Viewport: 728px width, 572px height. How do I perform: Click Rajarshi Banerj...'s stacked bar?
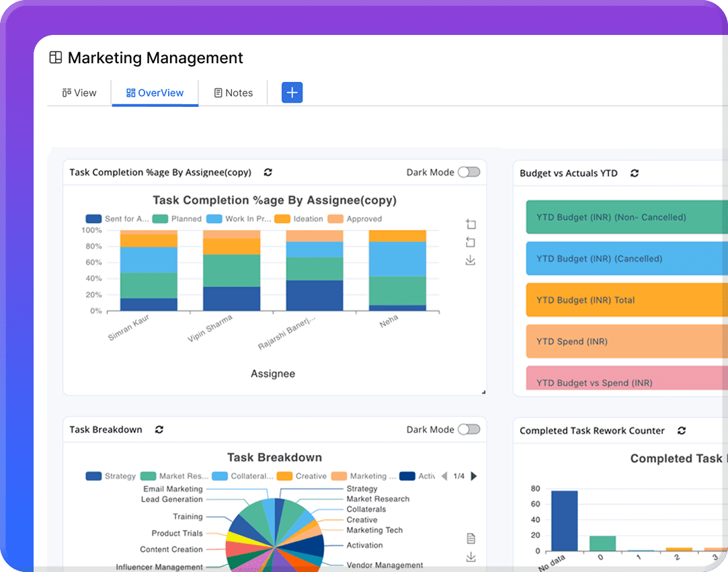coord(315,270)
